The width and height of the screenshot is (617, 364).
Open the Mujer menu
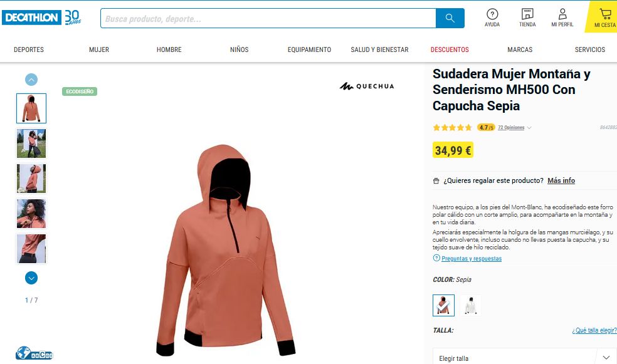99,49
